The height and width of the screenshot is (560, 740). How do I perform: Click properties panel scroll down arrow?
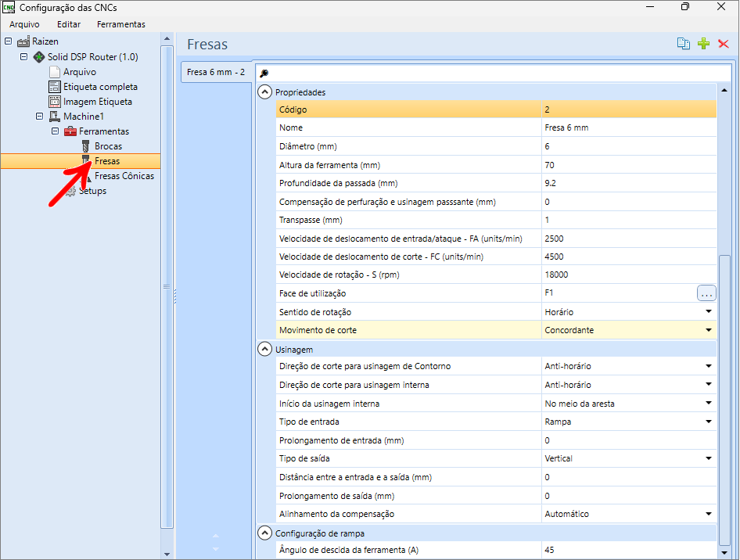[724, 553]
